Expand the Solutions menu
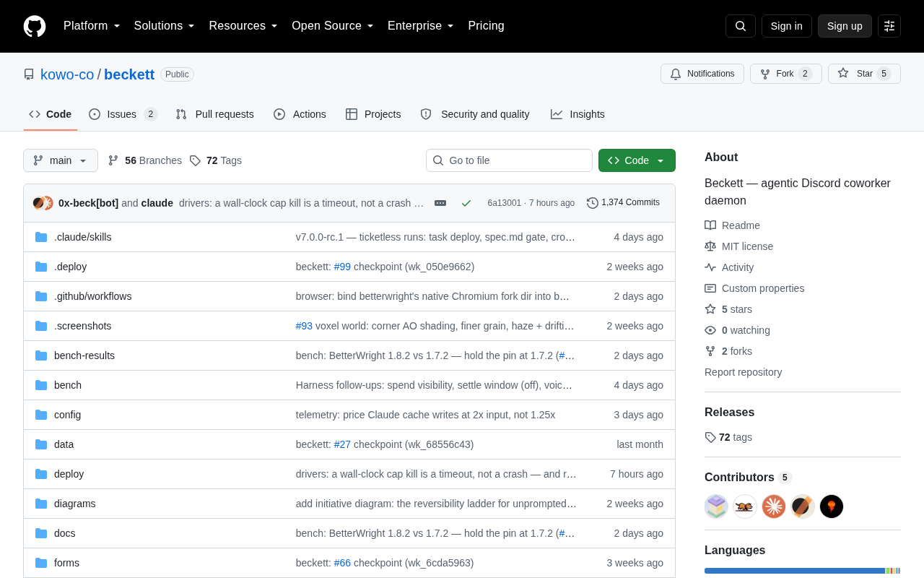Viewport: 924px width, 578px height. tap(165, 26)
